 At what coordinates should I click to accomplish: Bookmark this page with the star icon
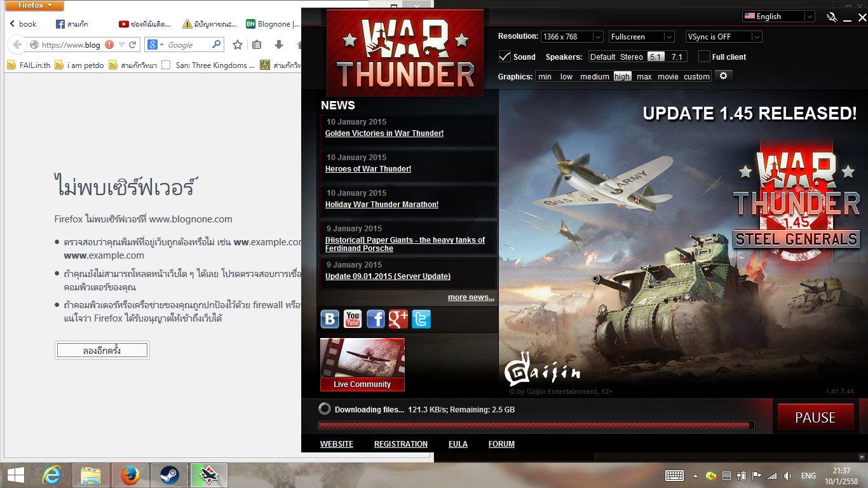point(238,45)
